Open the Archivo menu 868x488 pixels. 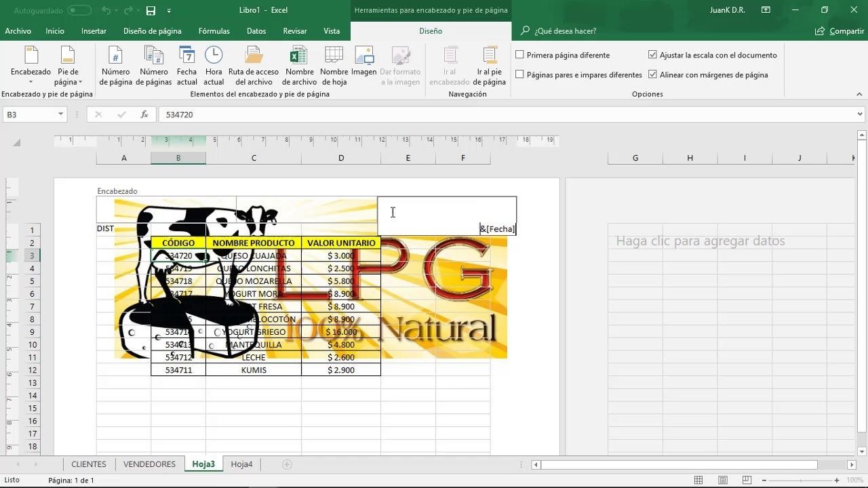click(18, 31)
